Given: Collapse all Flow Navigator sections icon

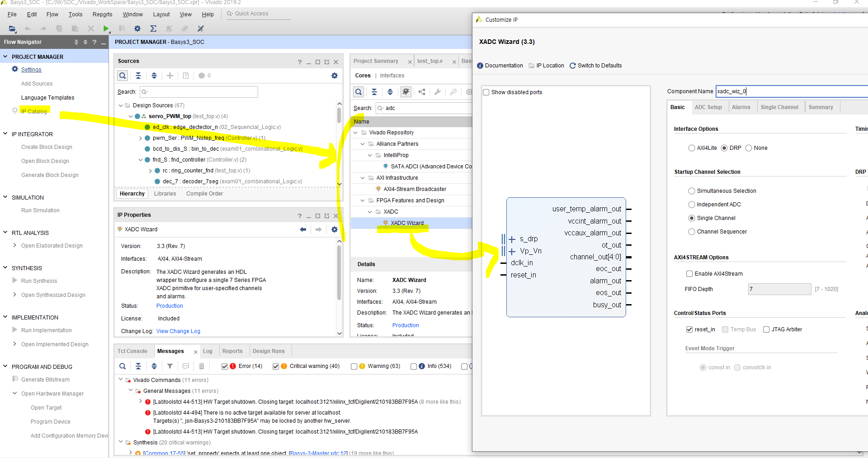Looking at the screenshot, I should (76, 42).
